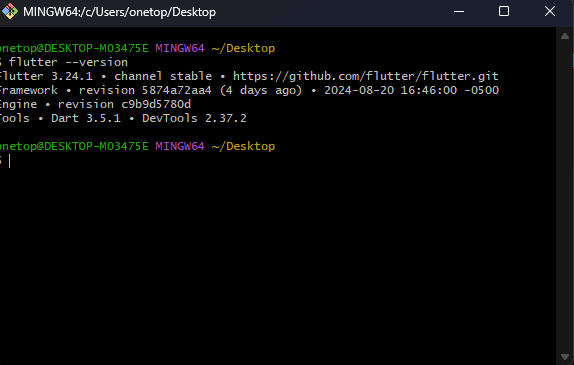574x365 pixels.
Task: Click the Engine revision c9b9d5780d text
Action: tap(95, 104)
